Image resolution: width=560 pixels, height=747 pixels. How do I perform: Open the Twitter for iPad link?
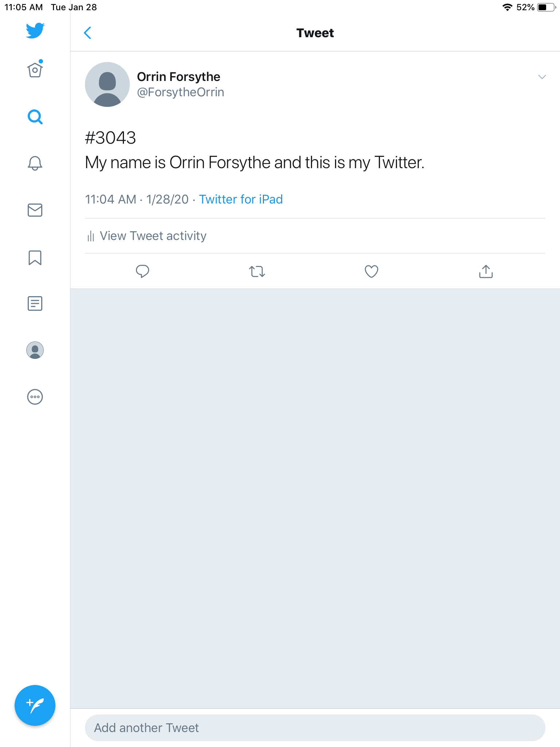pos(241,200)
